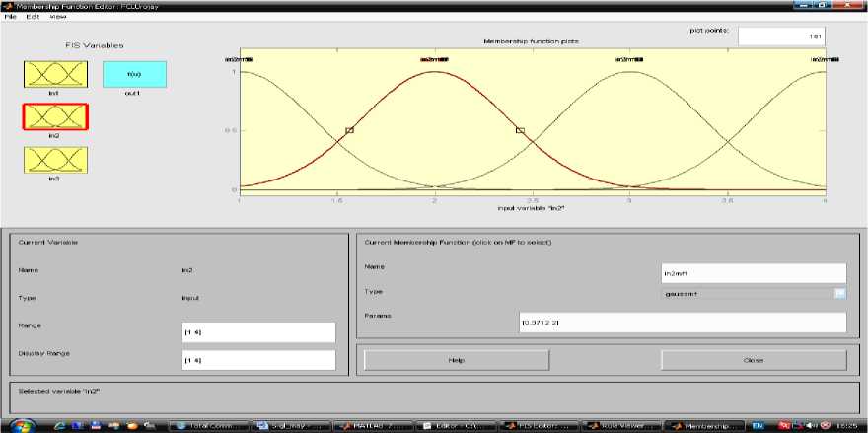This screenshot has width=868, height=433.
Task: Select the out1 output variable icon
Action: pyautogui.click(x=134, y=74)
